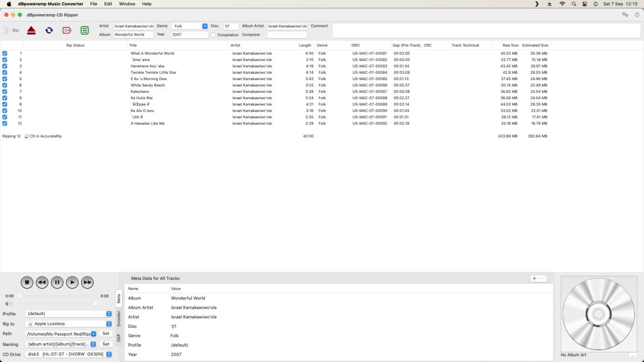Click the blue refresh arrows icon
This screenshot has height=362, width=644.
click(49, 30)
